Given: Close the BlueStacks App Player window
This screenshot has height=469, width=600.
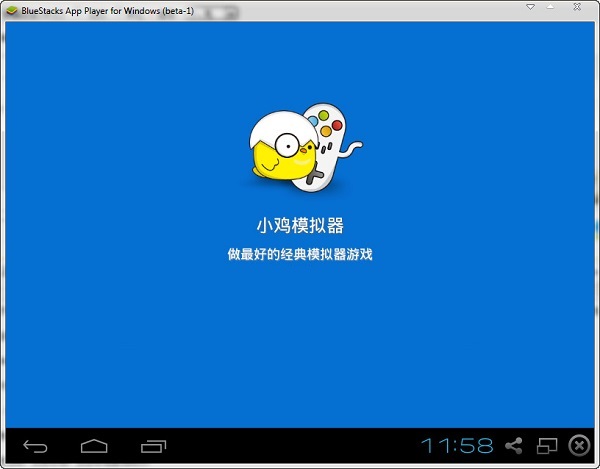Looking at the screenshot, I should click(x=577, y=7).
